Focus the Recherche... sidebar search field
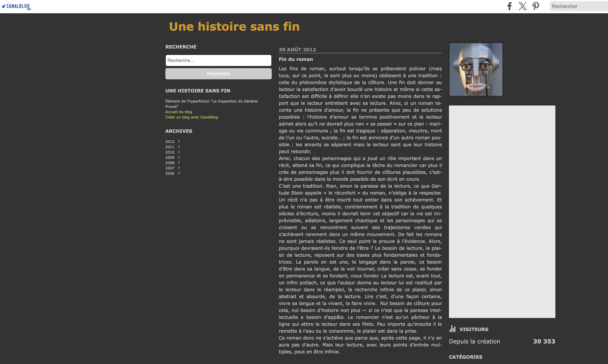 point(218,60)
